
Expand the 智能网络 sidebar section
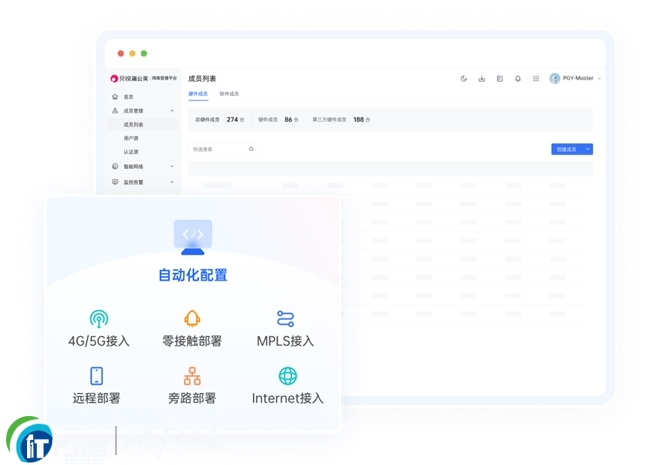[172, 167]
